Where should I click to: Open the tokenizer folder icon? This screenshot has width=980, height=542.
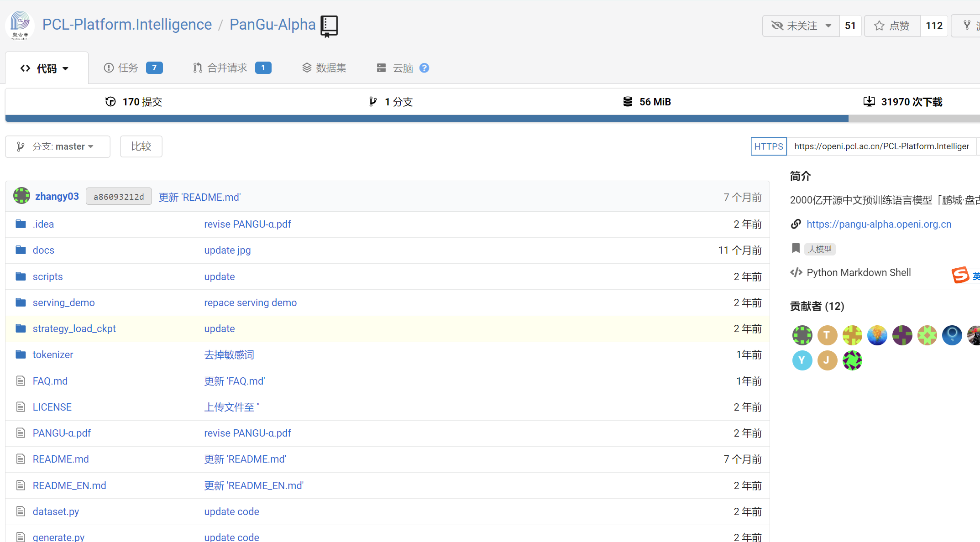coord(21,354)
